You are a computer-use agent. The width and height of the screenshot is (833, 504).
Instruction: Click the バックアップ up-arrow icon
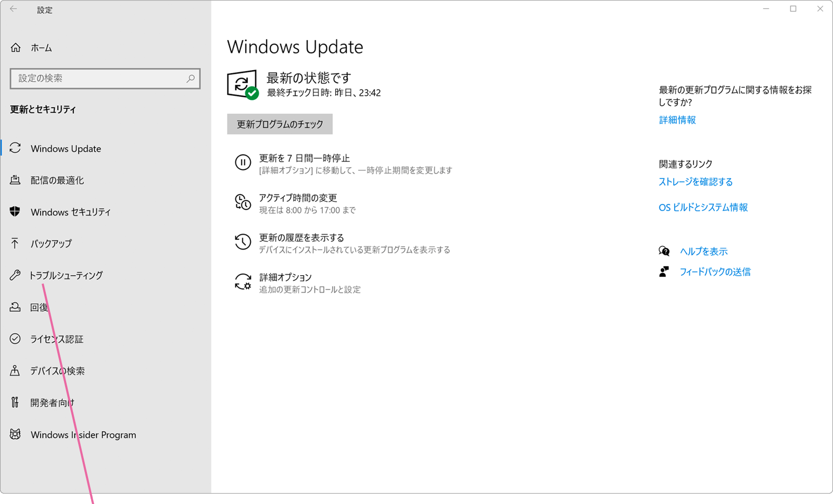coord(15,243)
